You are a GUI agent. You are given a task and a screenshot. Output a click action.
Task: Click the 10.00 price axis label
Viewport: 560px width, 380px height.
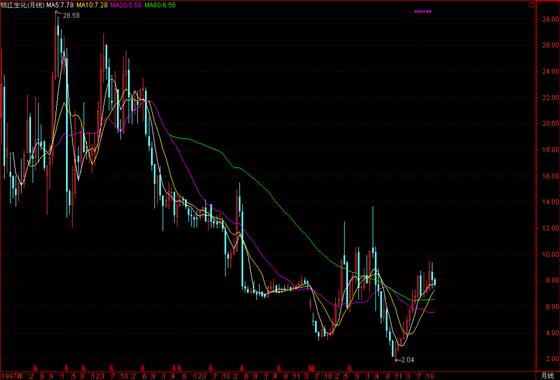click(x=550, y=255)
